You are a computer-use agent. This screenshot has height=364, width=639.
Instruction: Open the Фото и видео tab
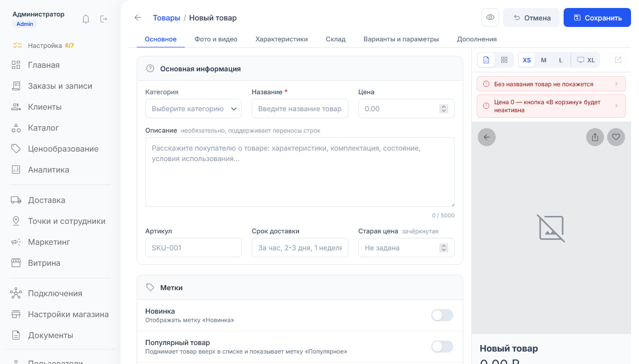pyautogui.click(x=216, y=39)
